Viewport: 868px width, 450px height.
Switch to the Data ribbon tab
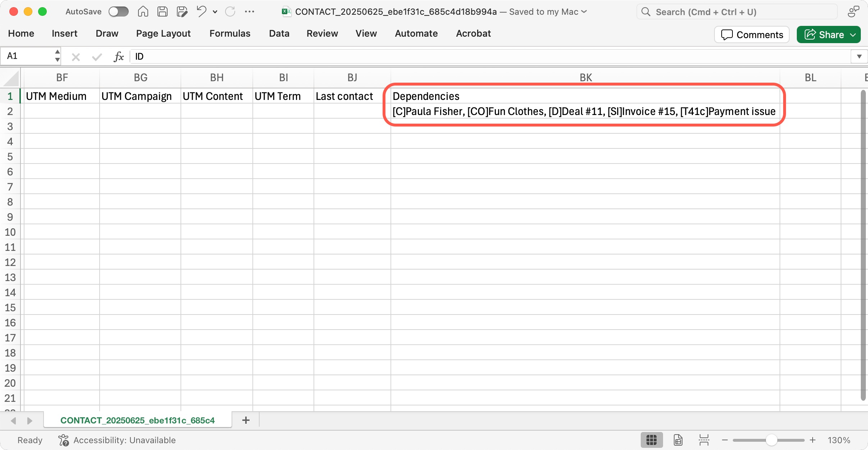(x=279, y=33)
